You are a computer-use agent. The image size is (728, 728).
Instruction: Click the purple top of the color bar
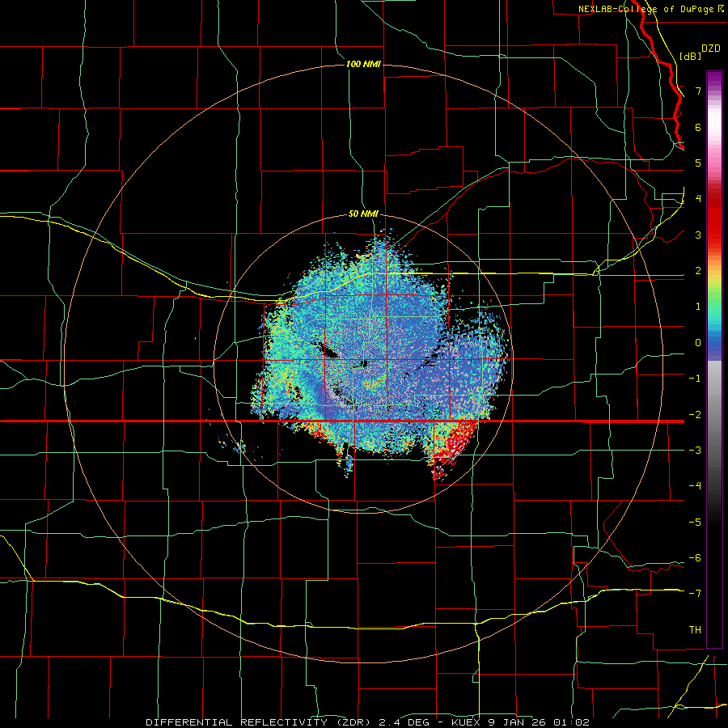pyautogui.click(x=714, y=79)
